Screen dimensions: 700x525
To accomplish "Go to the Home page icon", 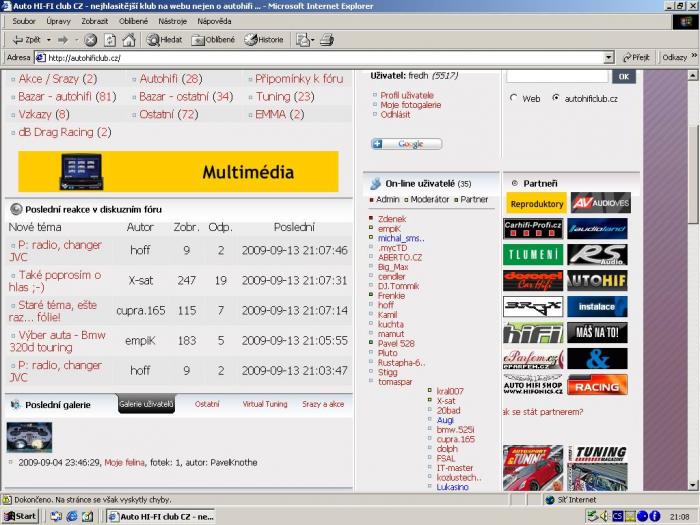I will (x=128, y=40).
